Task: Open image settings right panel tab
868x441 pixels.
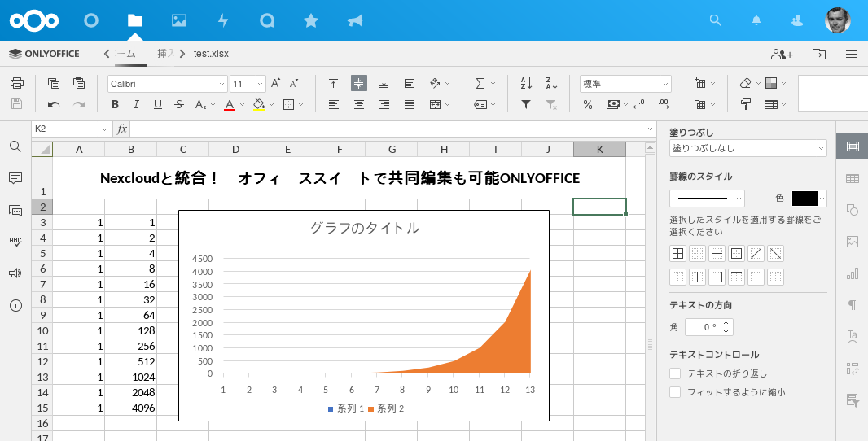Action: pos(853,242)
